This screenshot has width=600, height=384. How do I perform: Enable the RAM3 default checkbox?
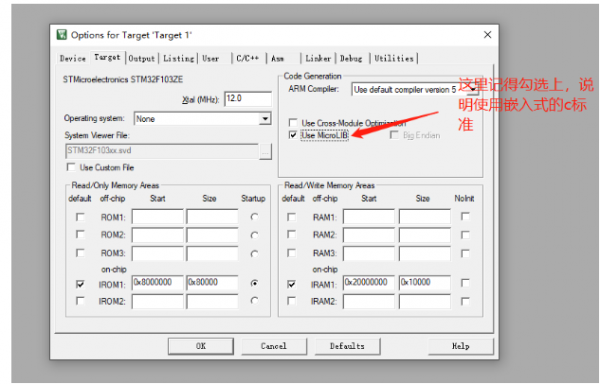pos(292,253)
